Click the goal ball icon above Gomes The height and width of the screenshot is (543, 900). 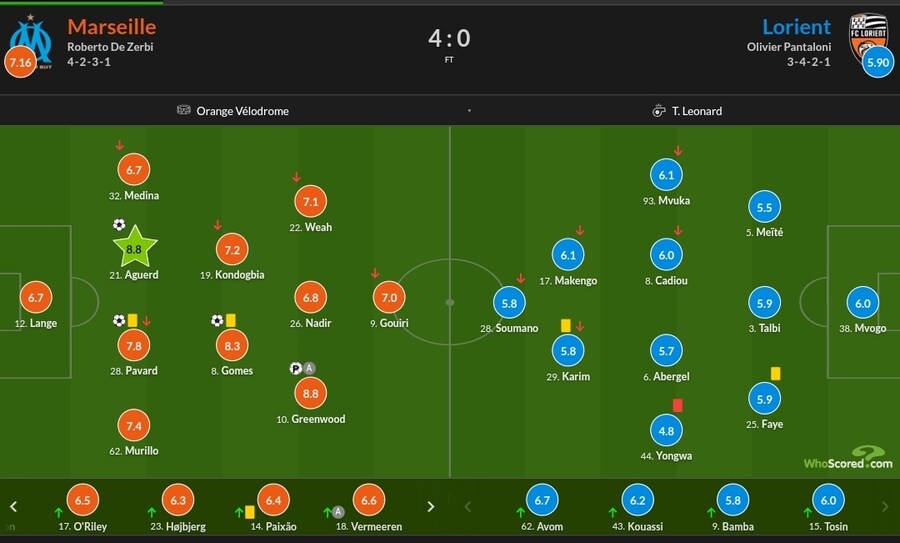[x=217, y=320]
